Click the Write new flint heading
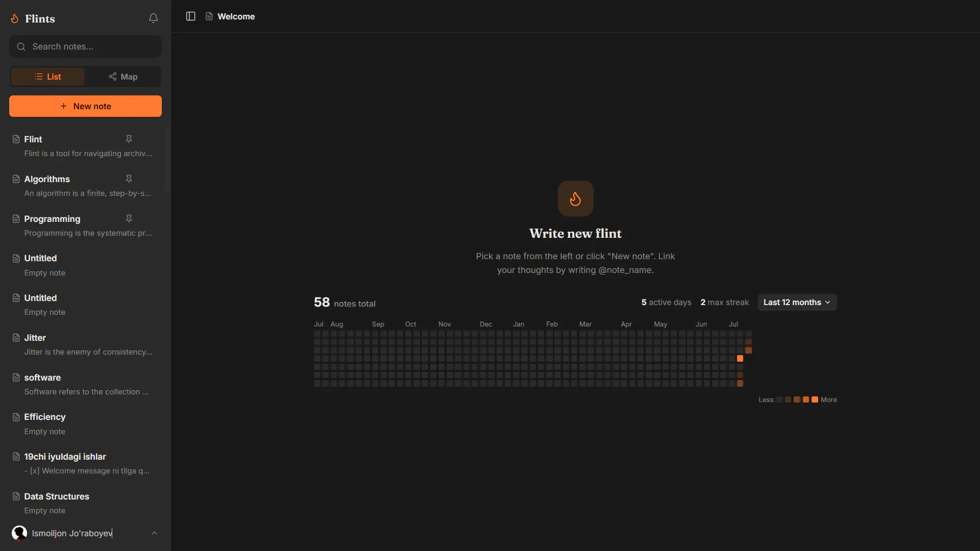The height and width of the screenshot is (551, 980). point(575,233)
